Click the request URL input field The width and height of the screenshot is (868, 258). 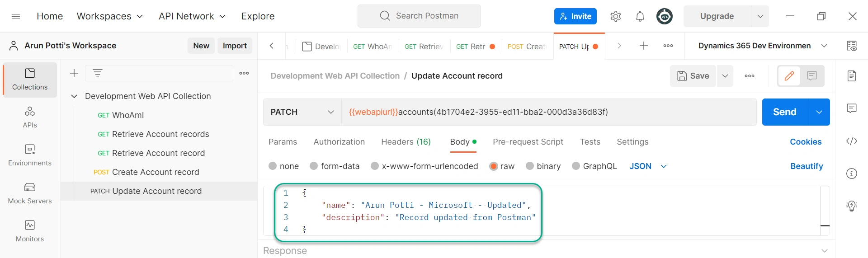tap(549, 112)
